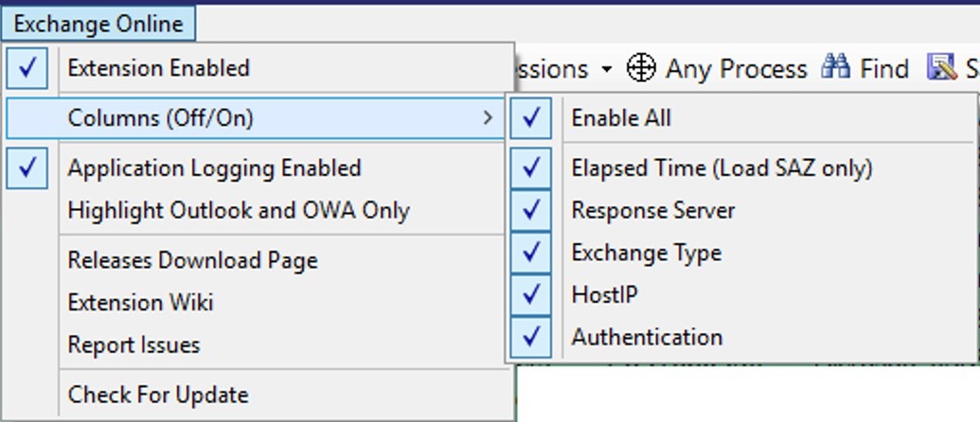The height and width of the screenshot is (422, 980).
Task: Toggle the Enable All columns checkbox
Action: point(530,118)
